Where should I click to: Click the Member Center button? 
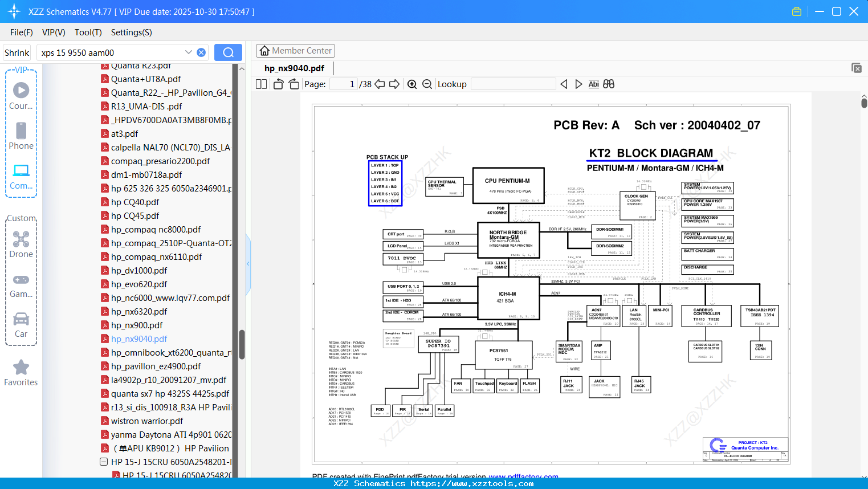pos(295,51)
